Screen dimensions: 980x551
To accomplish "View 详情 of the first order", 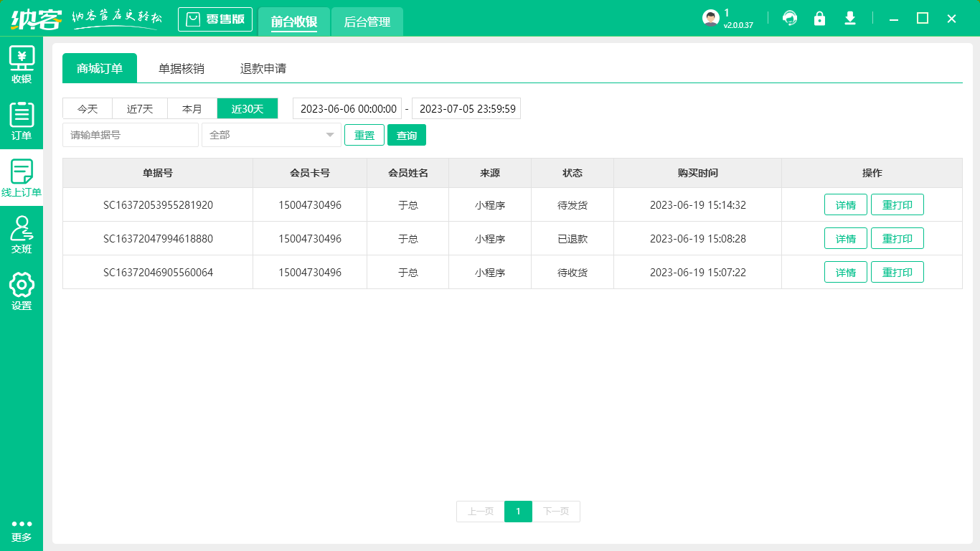I will click(845, 204).
